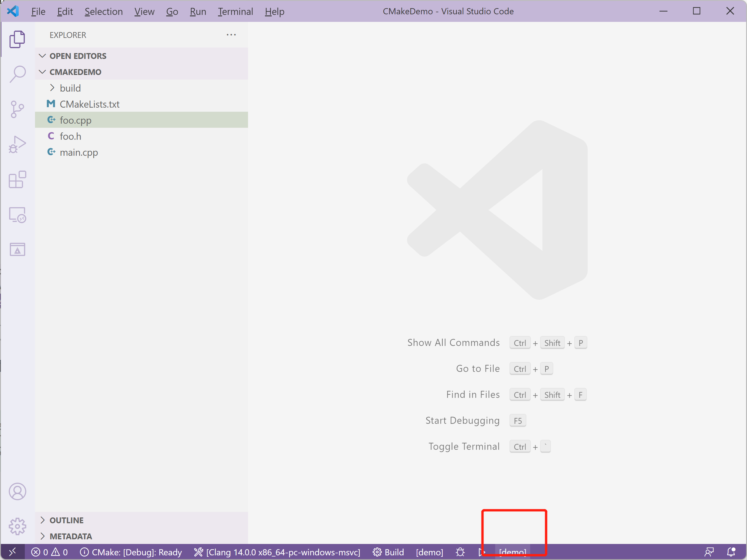Open foo.h header file
Viewport: 747px width, 560px height.
(x=142, y=136)
